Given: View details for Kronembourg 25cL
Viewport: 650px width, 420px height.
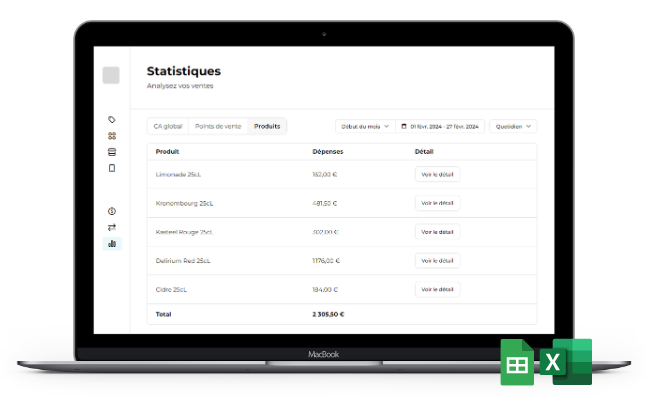Looking at the screenshot, I should pos(437,203).
